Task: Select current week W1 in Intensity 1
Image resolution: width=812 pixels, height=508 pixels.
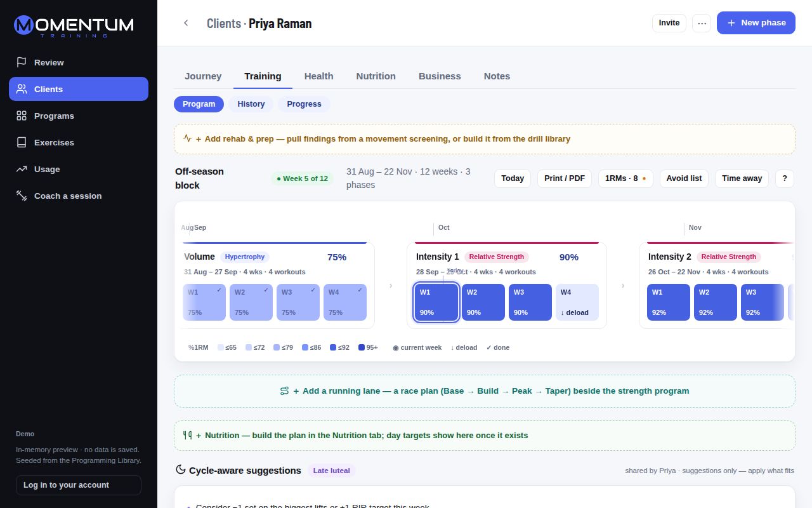Action: [x=436, y=302]
